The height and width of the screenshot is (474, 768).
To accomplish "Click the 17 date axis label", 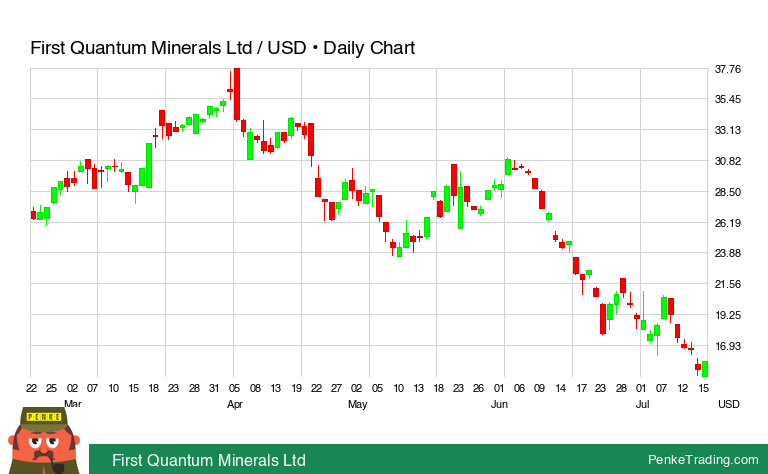I will (x=581, y=388).
